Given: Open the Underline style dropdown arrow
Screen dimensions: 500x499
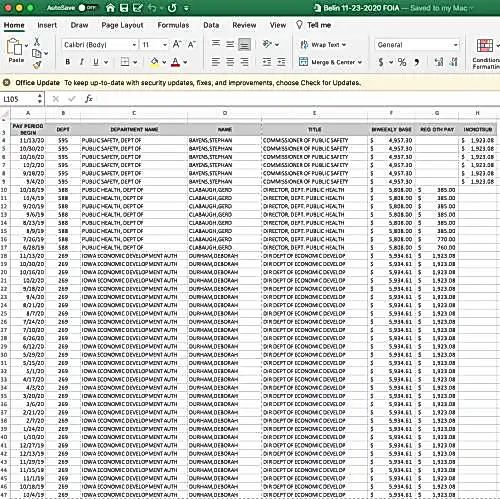Looking at the screenshot, I should [106, 62].
